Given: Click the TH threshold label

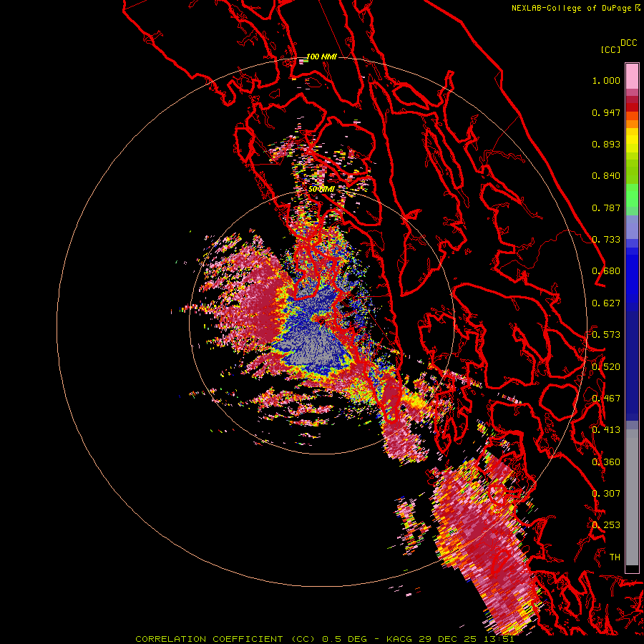Looking at the screenshot, I should (x=615, y=557).
